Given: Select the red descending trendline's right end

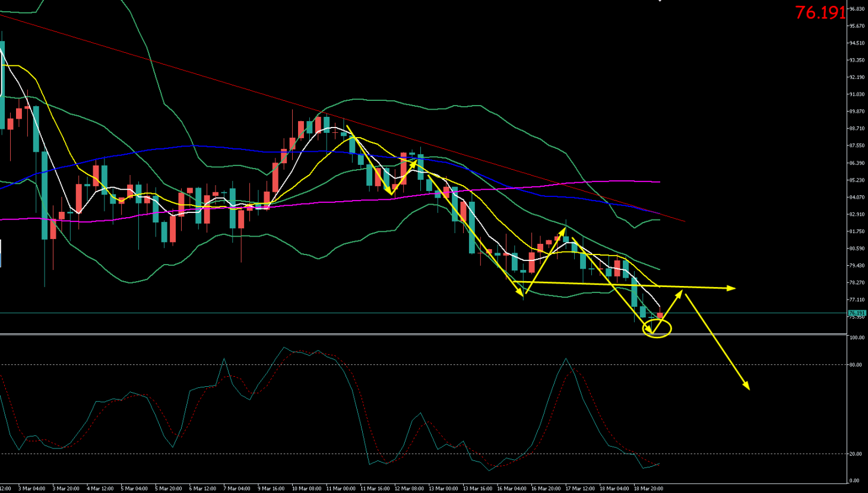Looking at the screenshot, I should (x=684, y=221).
